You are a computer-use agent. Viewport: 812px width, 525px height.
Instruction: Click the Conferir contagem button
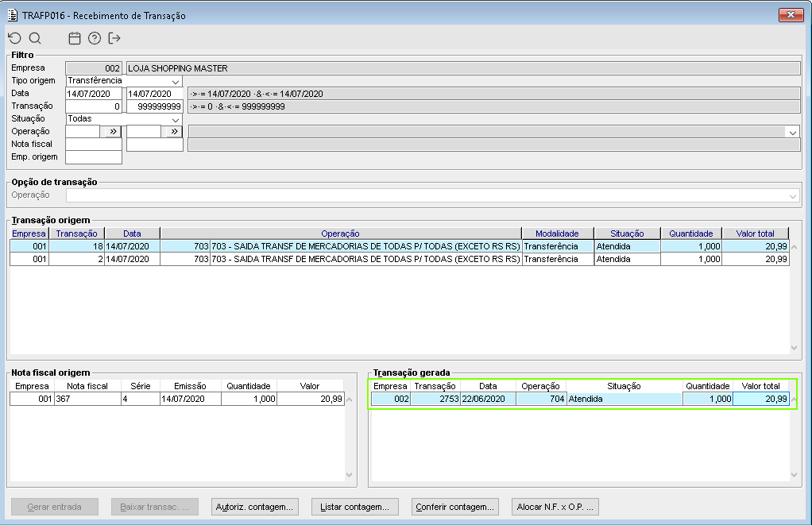tap(454, 507)
